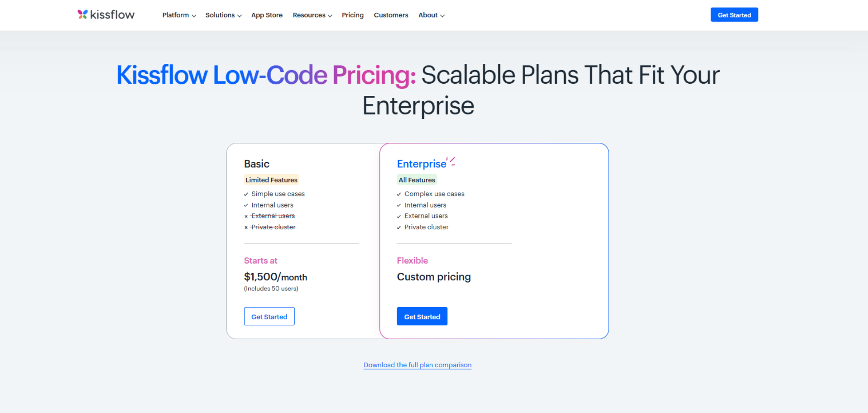Click the Kissflow logo
Image resolution: width=868 pixels, height=413 pixels.
tap(105, 14)
